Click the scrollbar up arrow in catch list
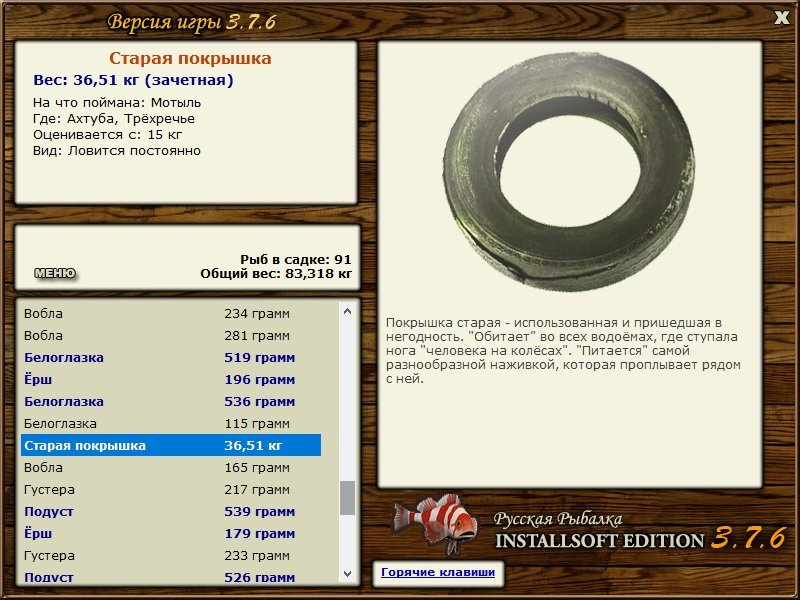This screenshot has width=800, height=600. pos(347,311)
